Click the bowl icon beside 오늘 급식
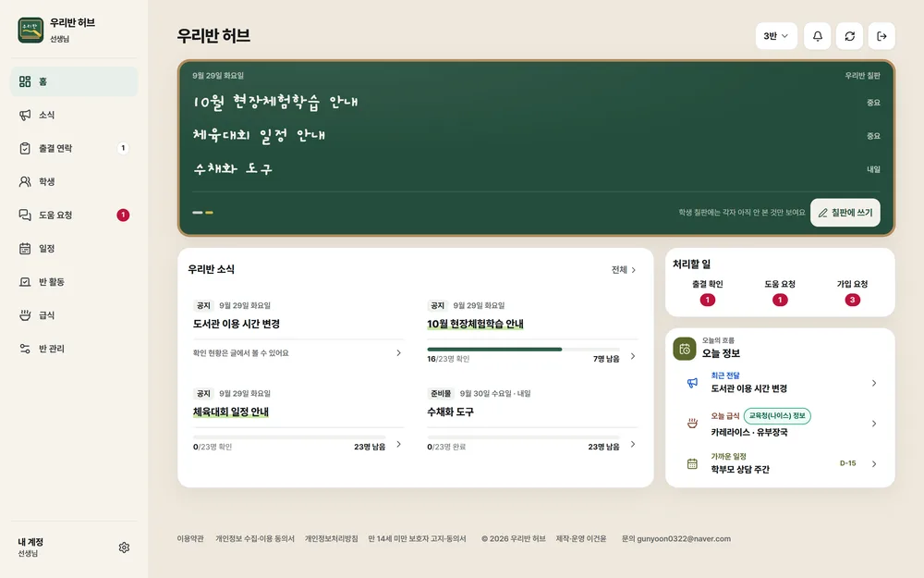 (x=692, y=424)
